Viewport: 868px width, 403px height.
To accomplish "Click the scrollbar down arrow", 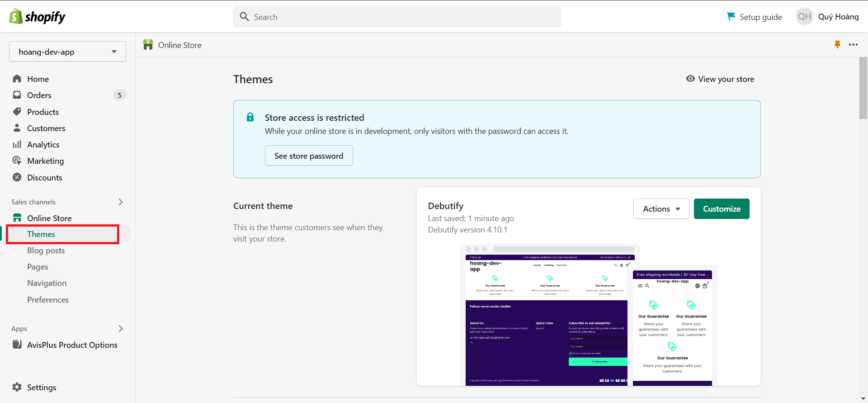I will tap(863, 398).
